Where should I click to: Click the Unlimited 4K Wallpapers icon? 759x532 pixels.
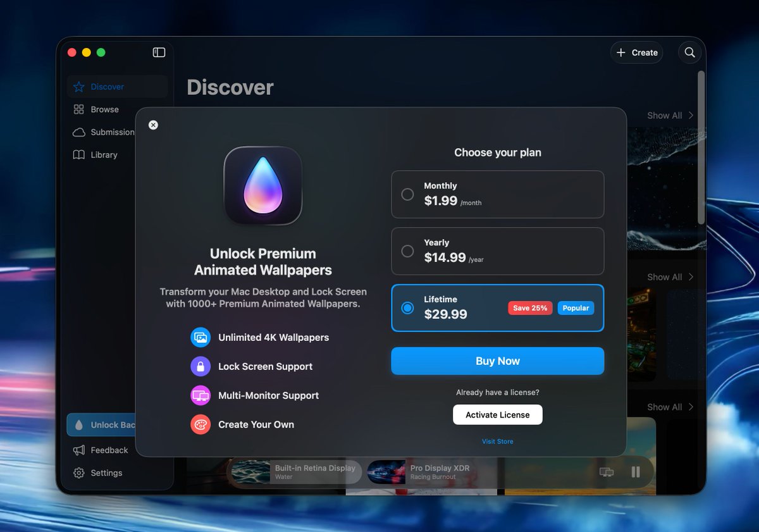click(201, 337)
